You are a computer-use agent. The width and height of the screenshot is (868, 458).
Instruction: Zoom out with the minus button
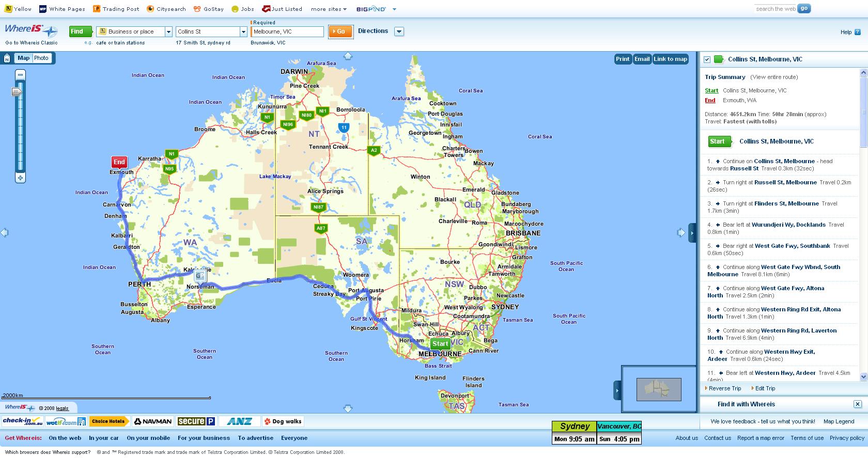[x=20, y=75]
